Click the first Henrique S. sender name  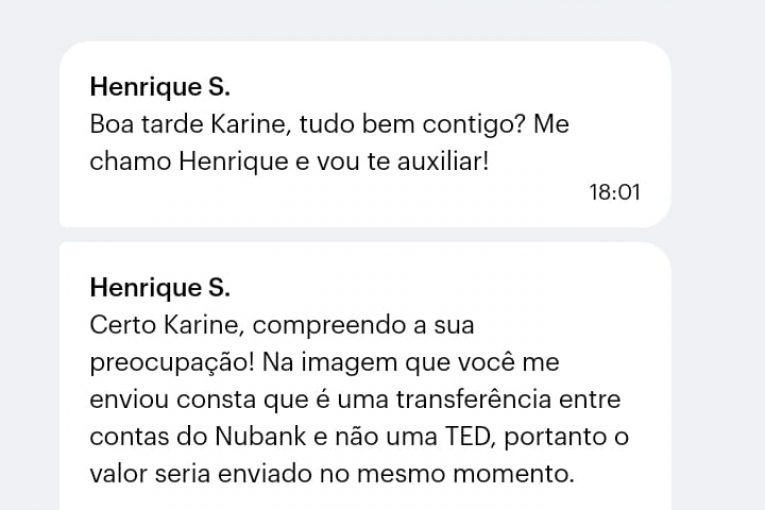point(159,87)
